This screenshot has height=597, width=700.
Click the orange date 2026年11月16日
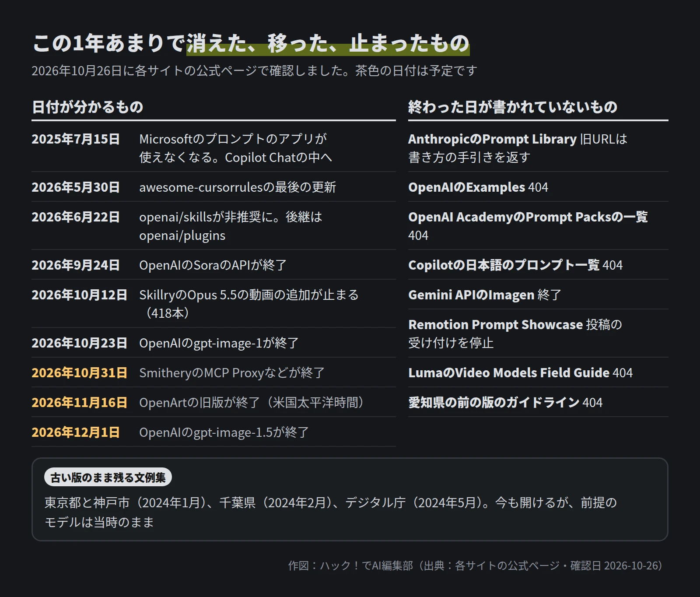tap(79, 402)
